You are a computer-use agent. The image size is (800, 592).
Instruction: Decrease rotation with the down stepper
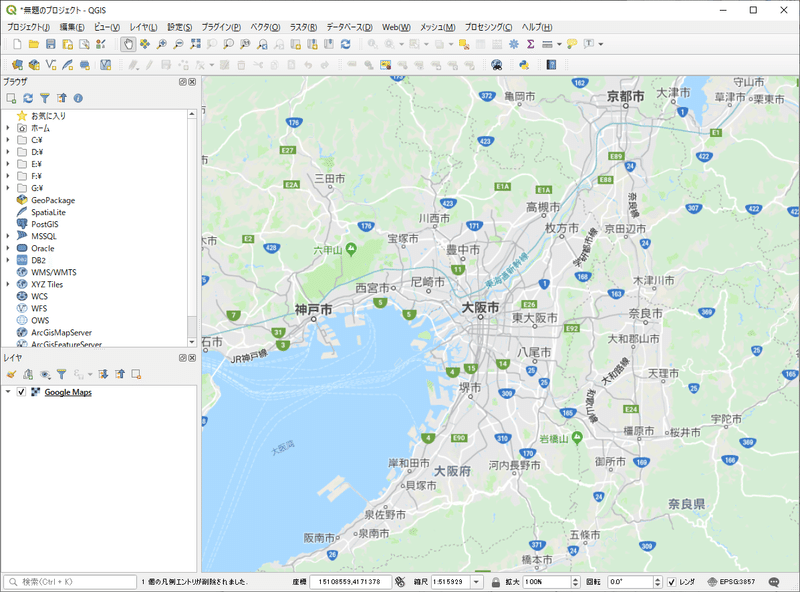658,585
